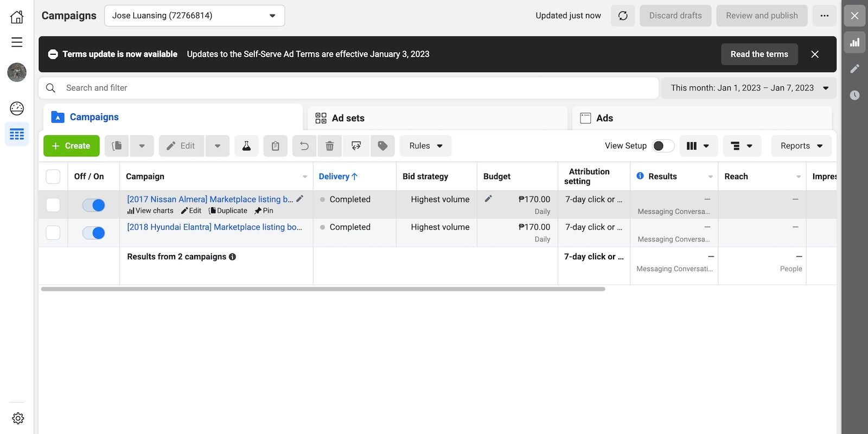Click the Search and filter field
The width and height of the screenshot is (868, 434).
pos(347,88)
